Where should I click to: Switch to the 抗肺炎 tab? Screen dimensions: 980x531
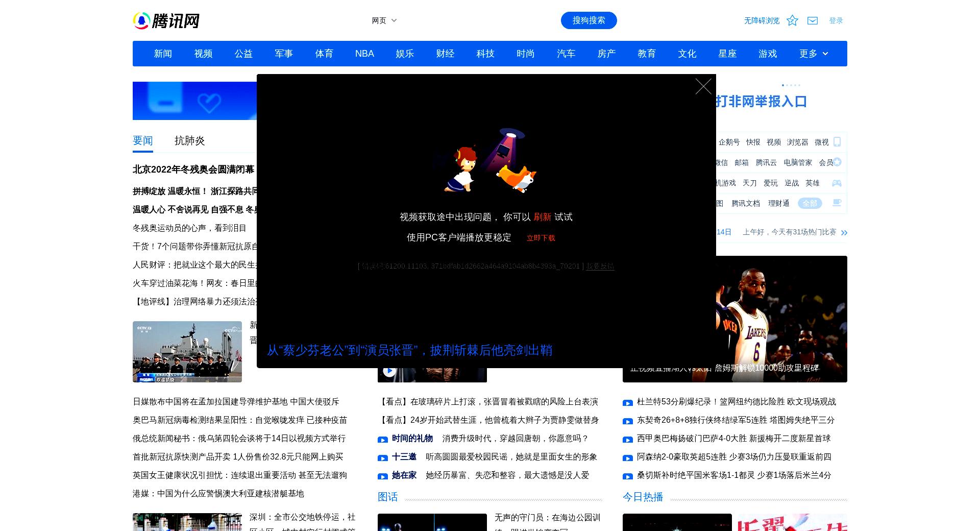[189, 140]
